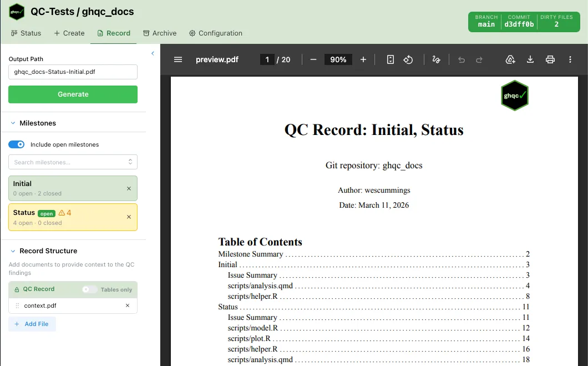
Task: Toggle Include open milestones switch
Action: pos(17,144)
